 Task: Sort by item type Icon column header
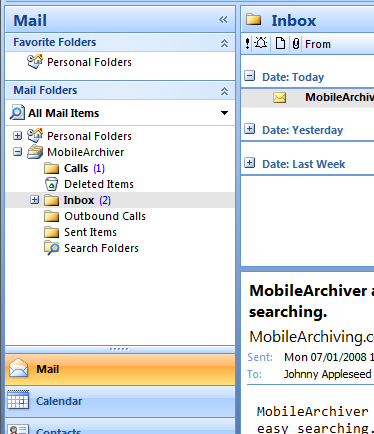pos(280,44)
